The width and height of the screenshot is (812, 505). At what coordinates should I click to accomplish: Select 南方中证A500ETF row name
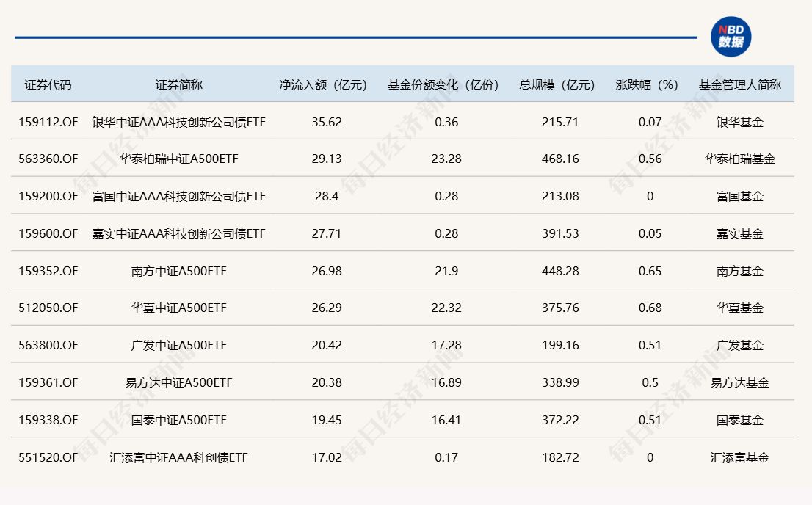click(x=179, y=272)
